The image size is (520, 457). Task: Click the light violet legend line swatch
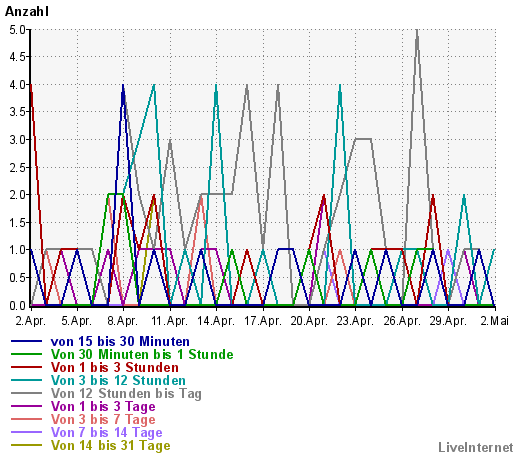pos(26,432)
